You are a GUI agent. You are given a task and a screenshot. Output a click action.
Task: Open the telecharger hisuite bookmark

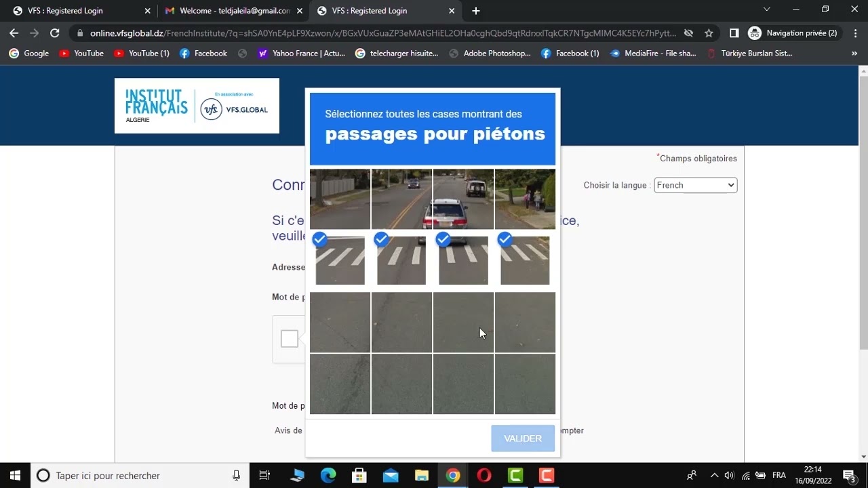(x=397, y=53)
